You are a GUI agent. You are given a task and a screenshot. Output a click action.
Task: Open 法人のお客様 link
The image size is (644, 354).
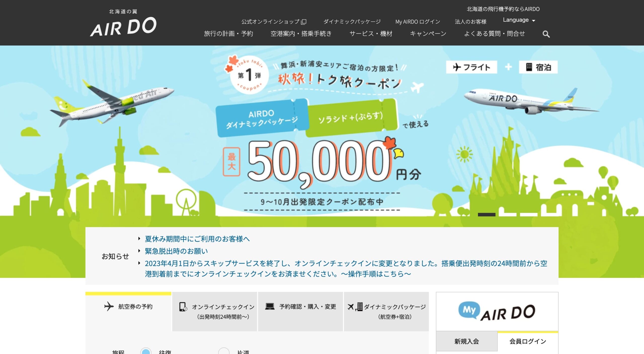click(x=470, y=22)
